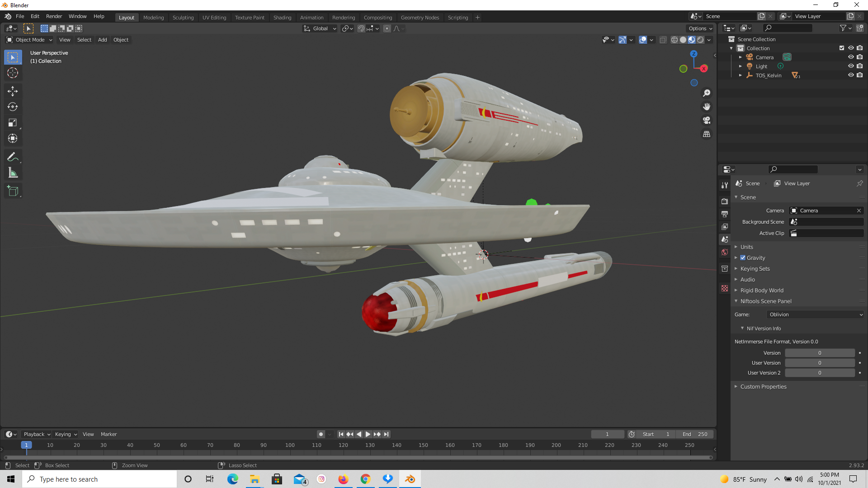Switch to rendered viewport shading
The width and height of the screenshot is (868, 488).
pyautogui.click(x=700, y=40)
